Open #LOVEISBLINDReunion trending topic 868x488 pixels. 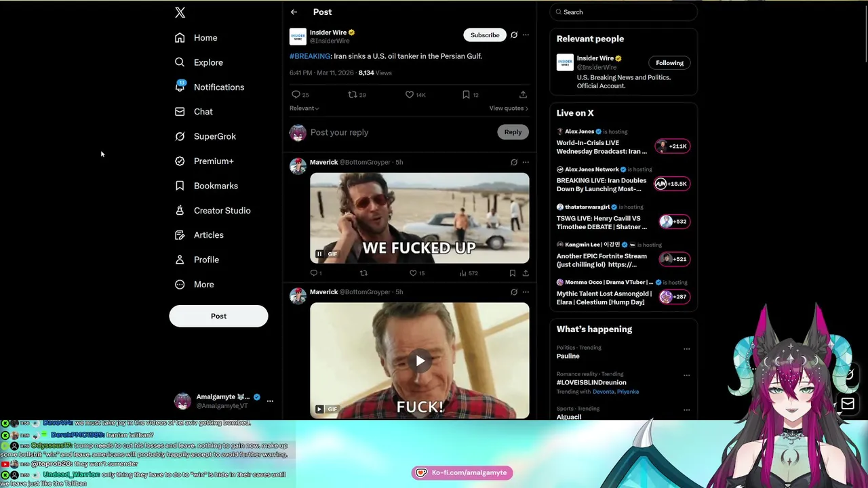coord(591,383)
